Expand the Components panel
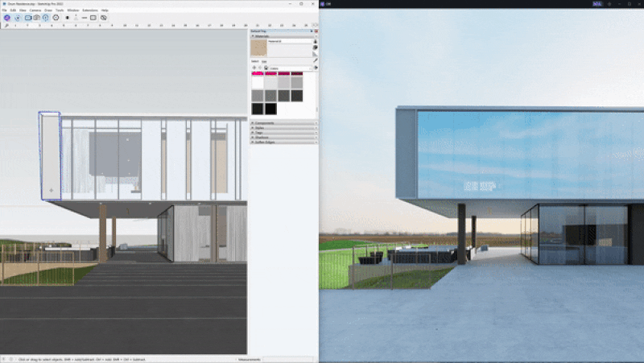Viewport: 644px width, 363px height. 284,123
